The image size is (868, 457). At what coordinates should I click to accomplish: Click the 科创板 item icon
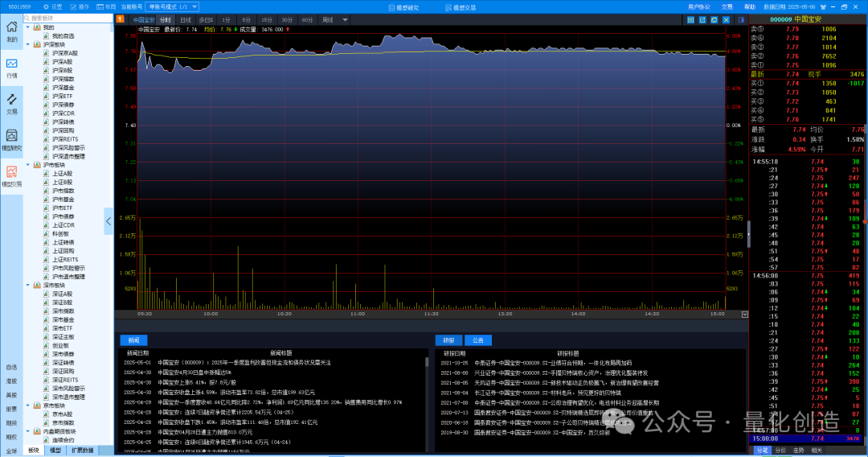pyautogui.click(x=47, y=234)
